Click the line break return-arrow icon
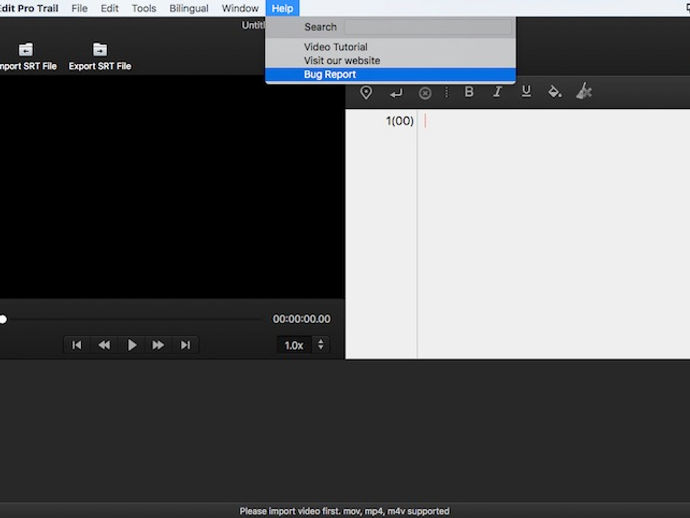Screen dimensions: 690x518 click(x=396, y=93)
